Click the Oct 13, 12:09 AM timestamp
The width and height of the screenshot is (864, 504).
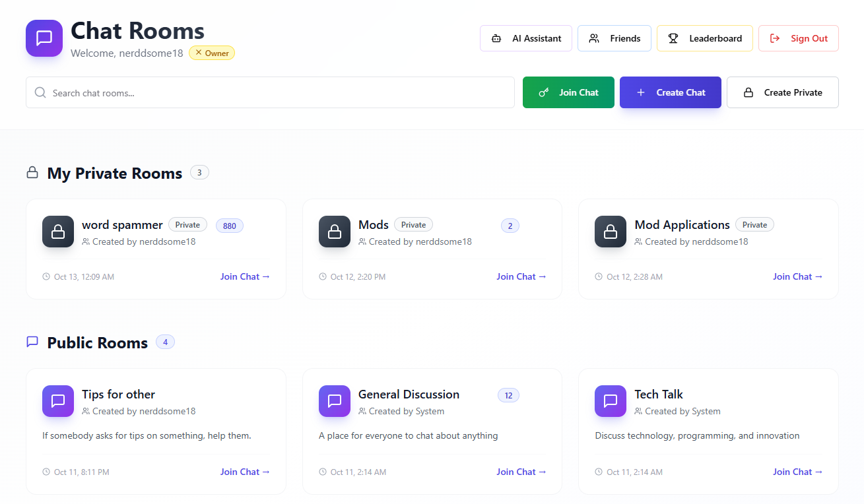[x=84, y=277]
